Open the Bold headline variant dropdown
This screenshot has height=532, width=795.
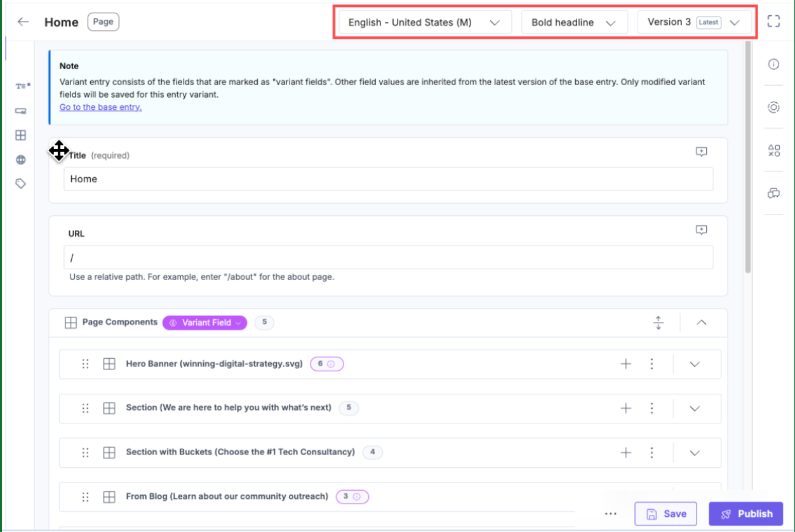click(575, 22)
